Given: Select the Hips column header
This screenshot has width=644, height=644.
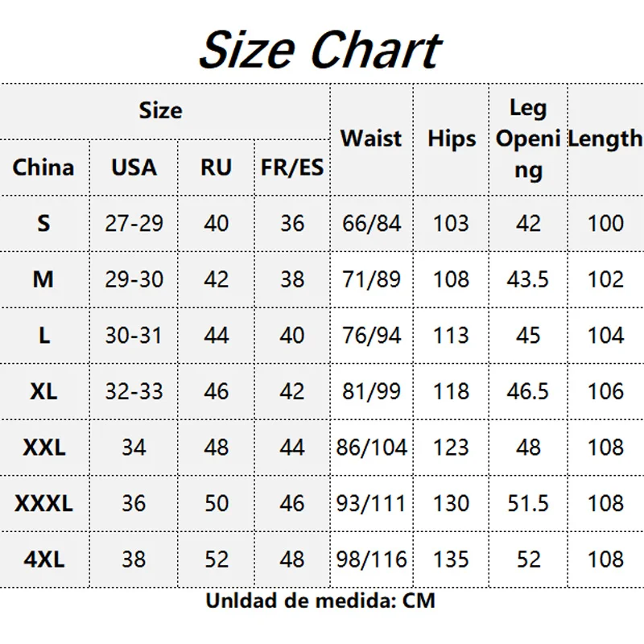Looking at the screenshot, I should pyautogui.click(x=452, y=138).
